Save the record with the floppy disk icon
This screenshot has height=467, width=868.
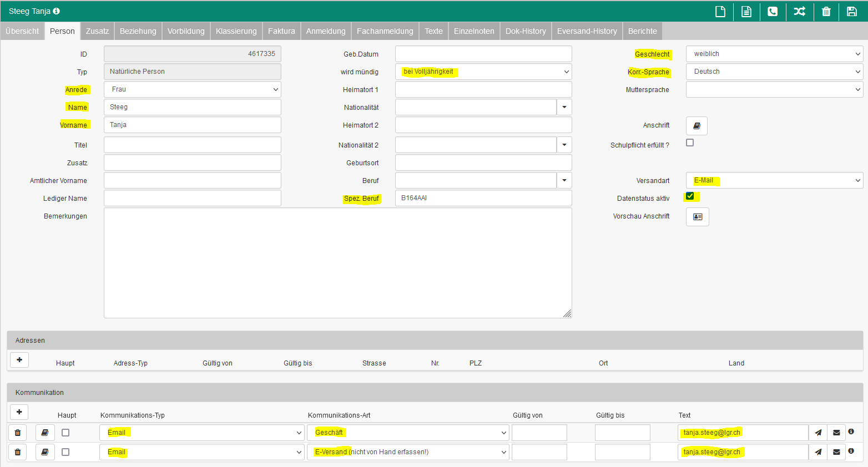[852, 12]
